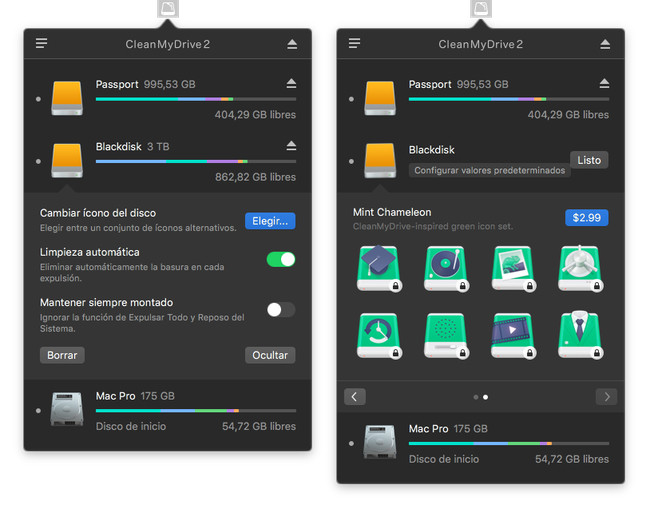Click 'Blackdisk' name in left panel
This screenshot has height=525, width=650.
(119, 147)
